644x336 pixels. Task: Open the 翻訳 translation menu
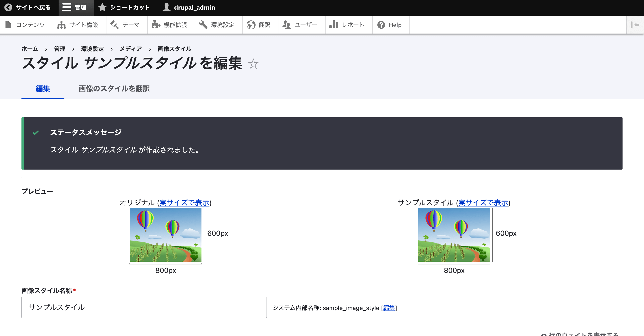click(260, 25)
